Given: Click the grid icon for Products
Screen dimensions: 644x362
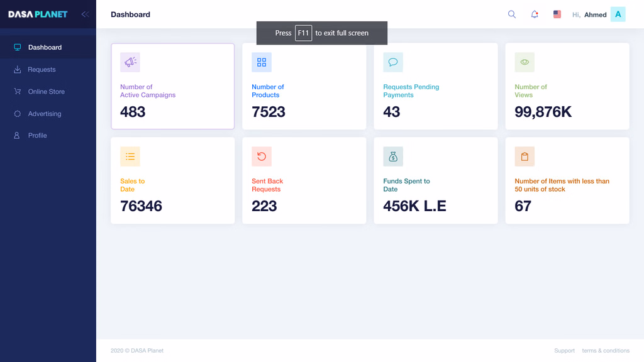Looking at the screenshot, I should coord(262,62).
